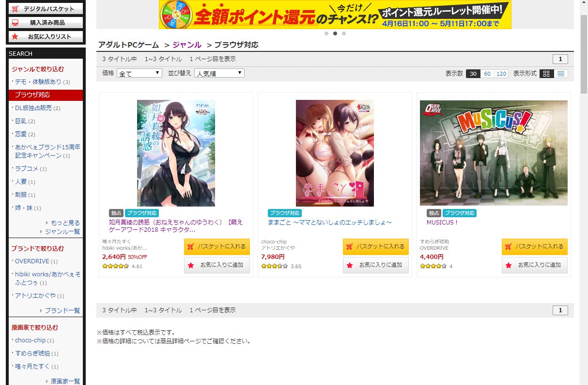
Task: Click the ブラウザ対応 tag under MUSICUS!
Action: pos(460,213)
